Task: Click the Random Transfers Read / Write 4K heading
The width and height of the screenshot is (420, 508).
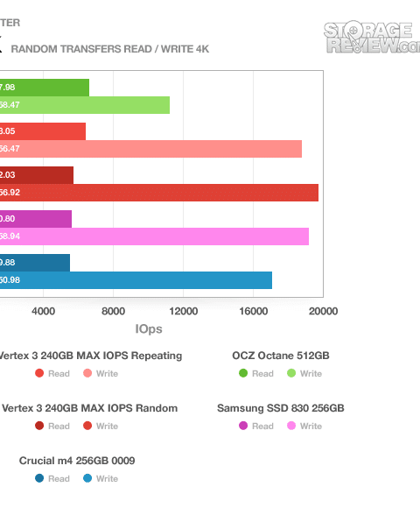Action: click(110, 49)
